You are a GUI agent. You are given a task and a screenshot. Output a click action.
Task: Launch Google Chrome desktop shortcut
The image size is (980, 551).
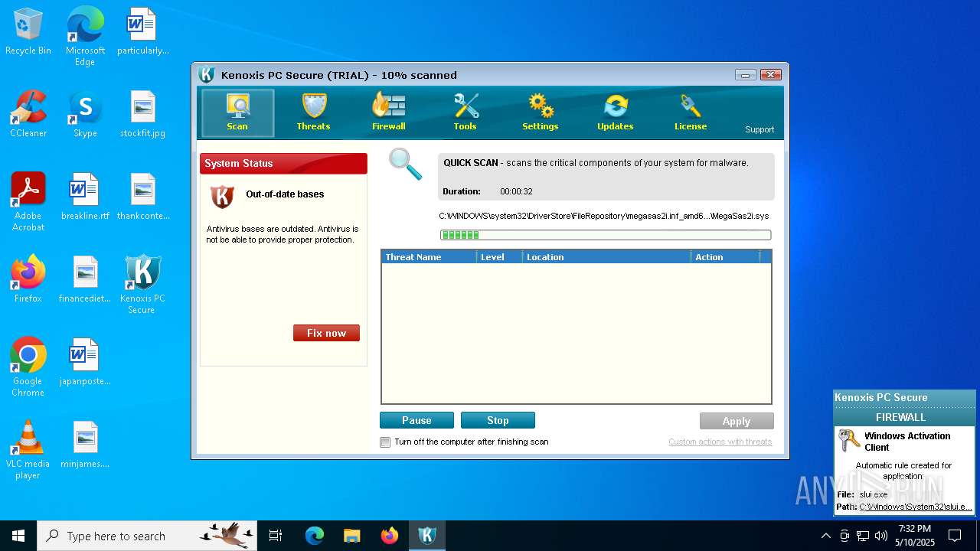pyautogui.click(x=28, y=367)
